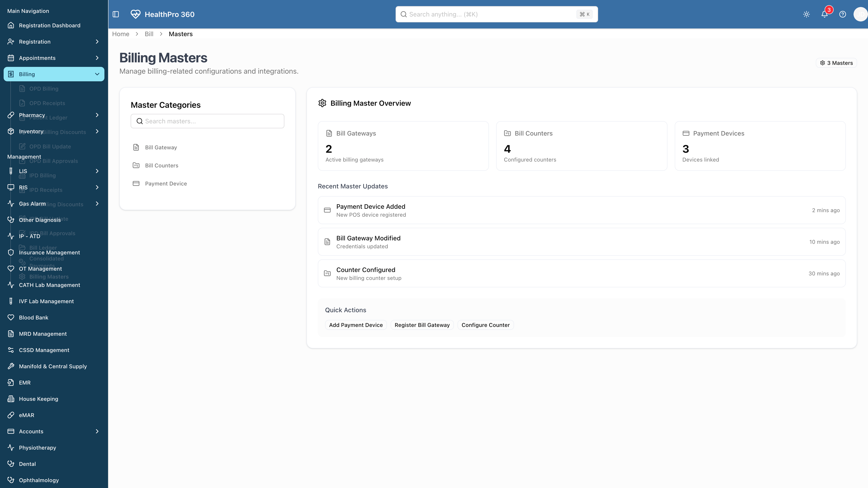Toggle the sidebar panel icon
868x488 pixels.
click(116, 14)
